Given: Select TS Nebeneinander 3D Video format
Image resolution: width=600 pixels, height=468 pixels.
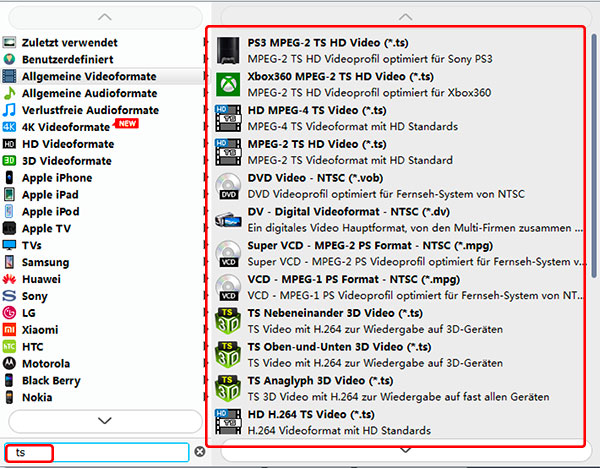Looking at the screenshot, I should pyautogui.click(x=398, y=321).
